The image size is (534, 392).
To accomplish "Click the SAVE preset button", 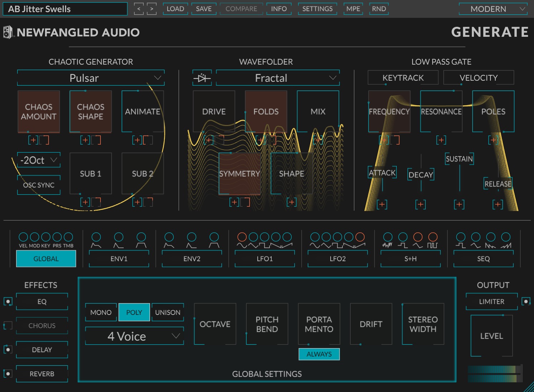I will click(x=204, y=9).
